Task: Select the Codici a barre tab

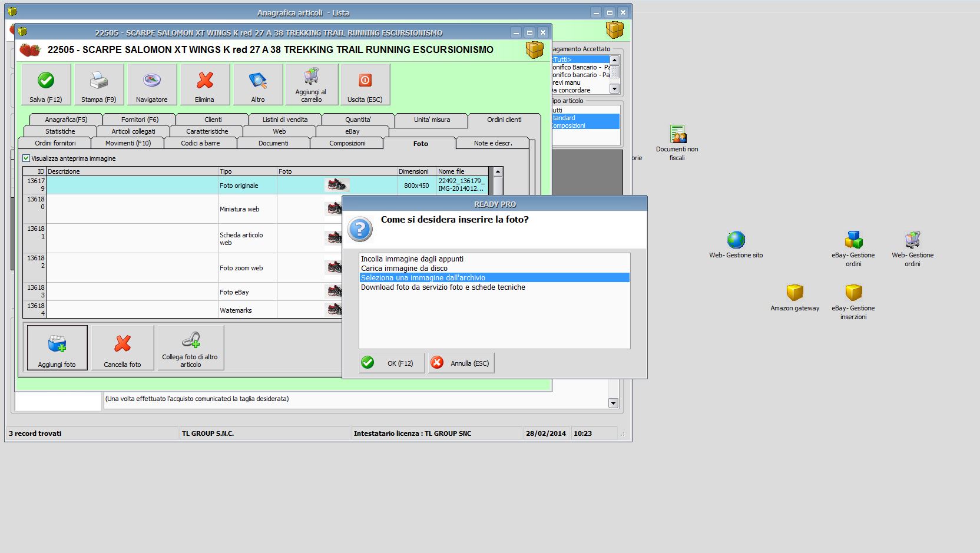Action: point(200,143)
